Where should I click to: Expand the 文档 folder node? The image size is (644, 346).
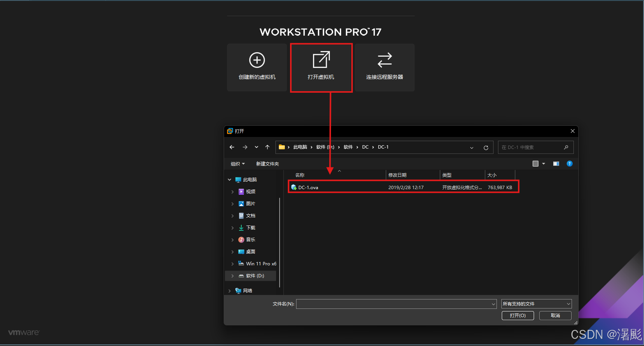point(233,216)
